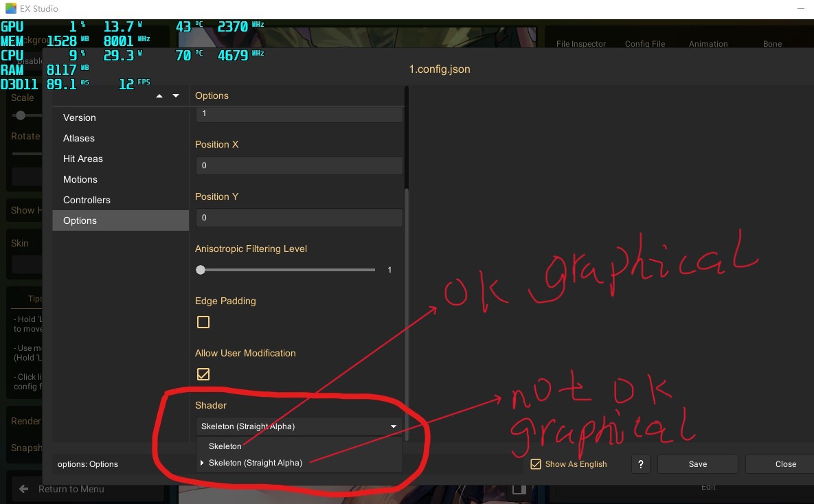The width and height of the screenshot is (814, 504).
Task: Click the EX Studio app icon in title bar
Action: (x=11, y=8)
